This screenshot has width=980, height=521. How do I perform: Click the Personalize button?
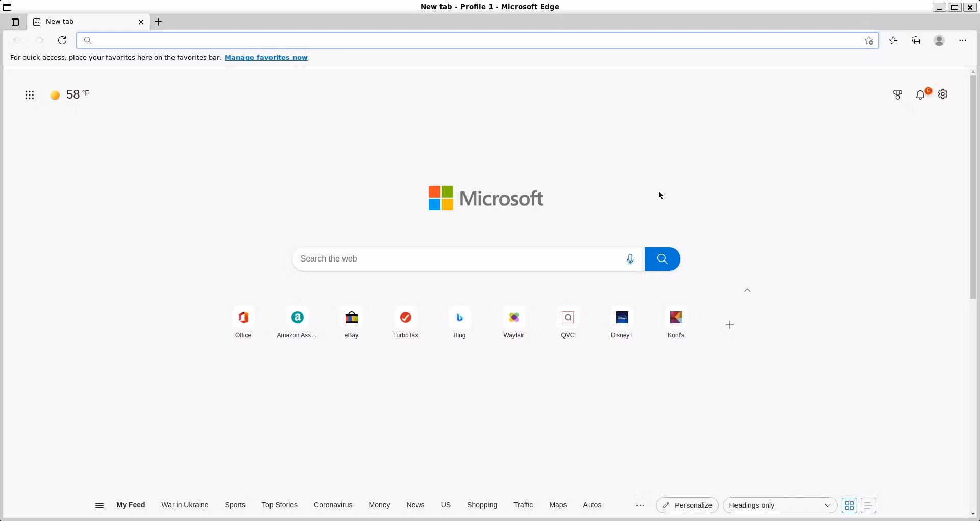click(x=687, y=505)
